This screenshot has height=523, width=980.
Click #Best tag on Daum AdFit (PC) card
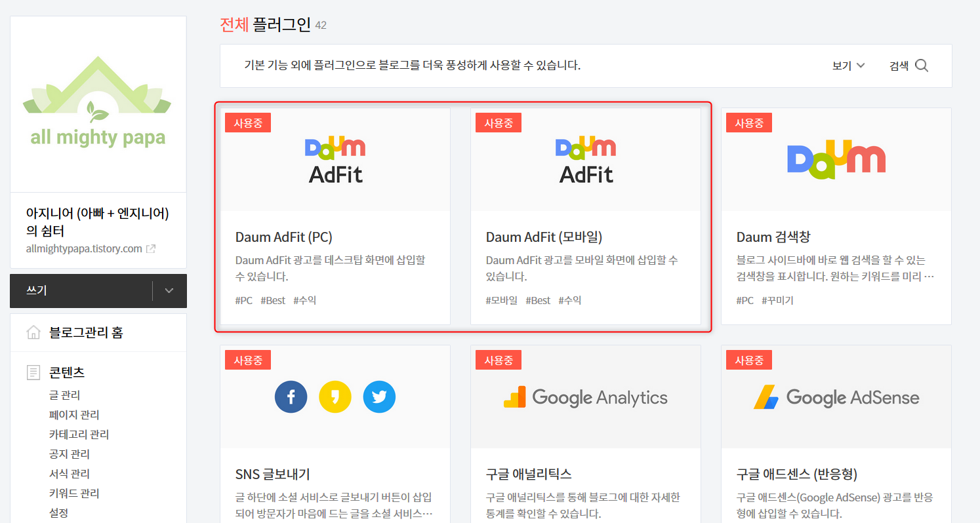coord(273,301)
